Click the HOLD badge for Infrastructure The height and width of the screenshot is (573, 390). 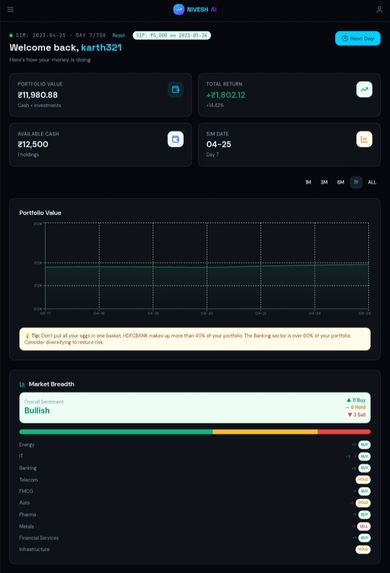pos(363,549)
